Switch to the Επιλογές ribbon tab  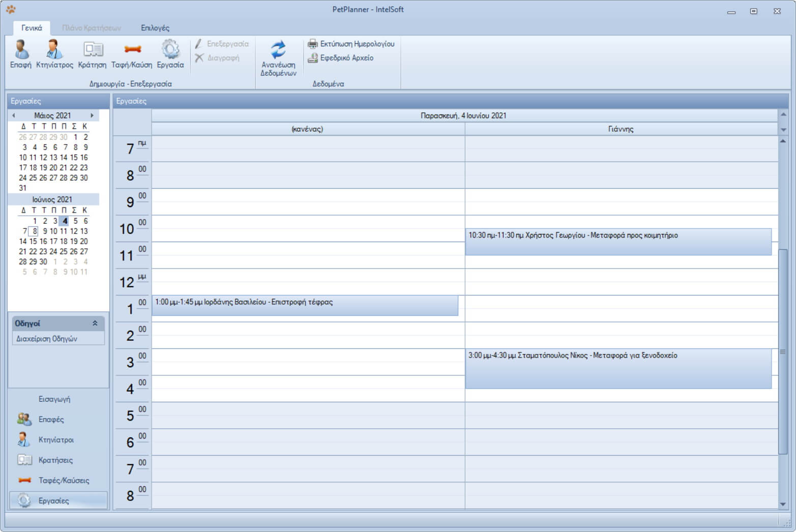(x=155, y=28)
